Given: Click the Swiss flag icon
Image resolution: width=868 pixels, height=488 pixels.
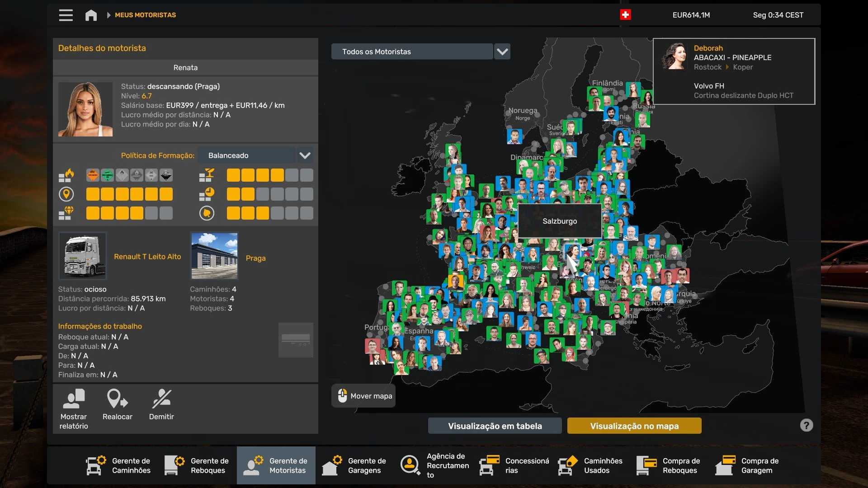Looking at the screenshot, I should [x=625, y=15].
